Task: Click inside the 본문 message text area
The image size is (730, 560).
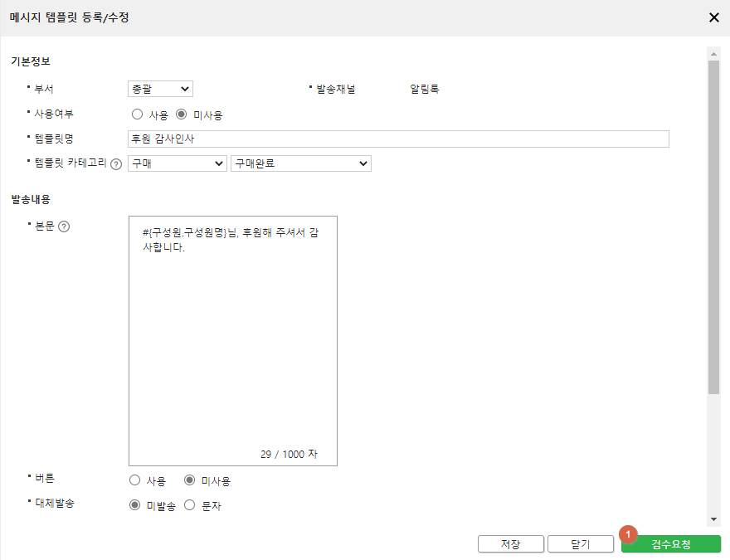Action: click(233, 341)
